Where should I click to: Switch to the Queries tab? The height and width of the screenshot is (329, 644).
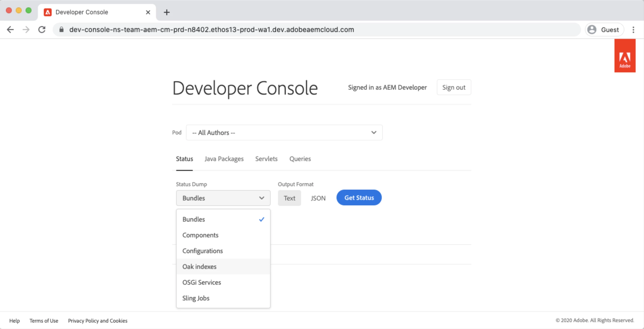tap(300, 159)
